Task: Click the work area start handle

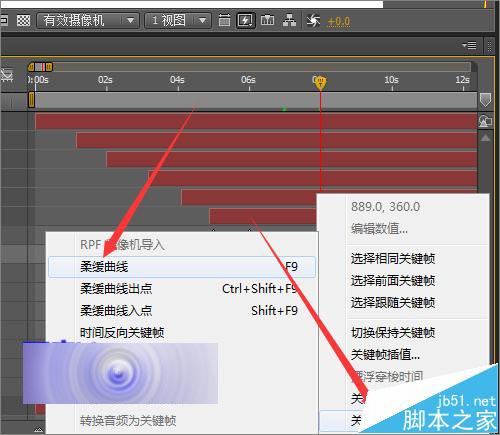Action: (x=31, y=100)
